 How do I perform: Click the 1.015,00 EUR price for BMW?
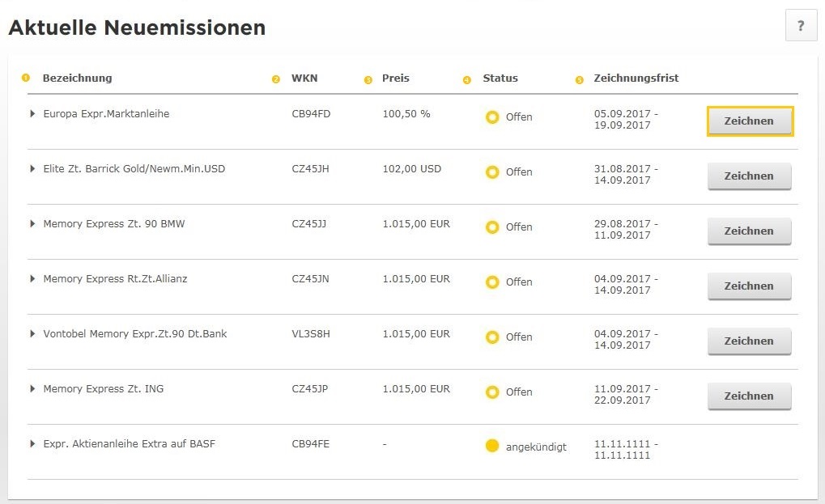pyautogui.click(x=416, y=224)
